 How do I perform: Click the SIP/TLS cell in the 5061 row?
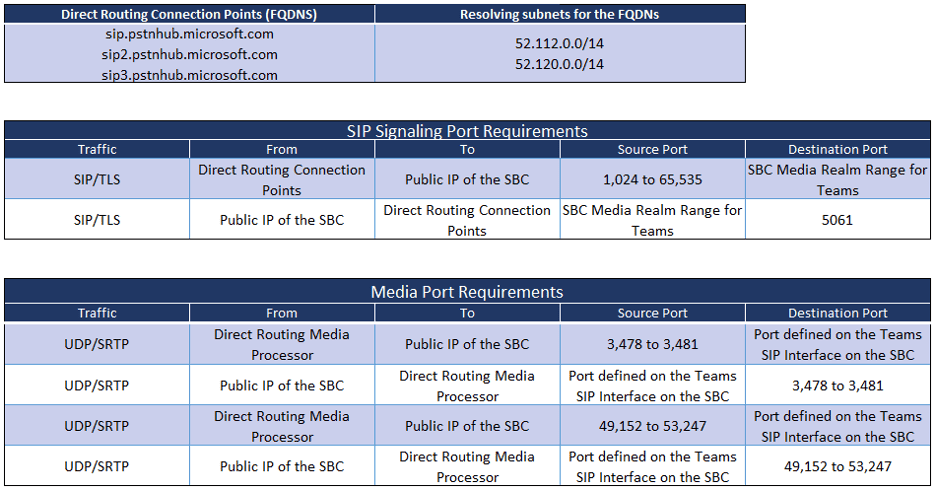97,220
